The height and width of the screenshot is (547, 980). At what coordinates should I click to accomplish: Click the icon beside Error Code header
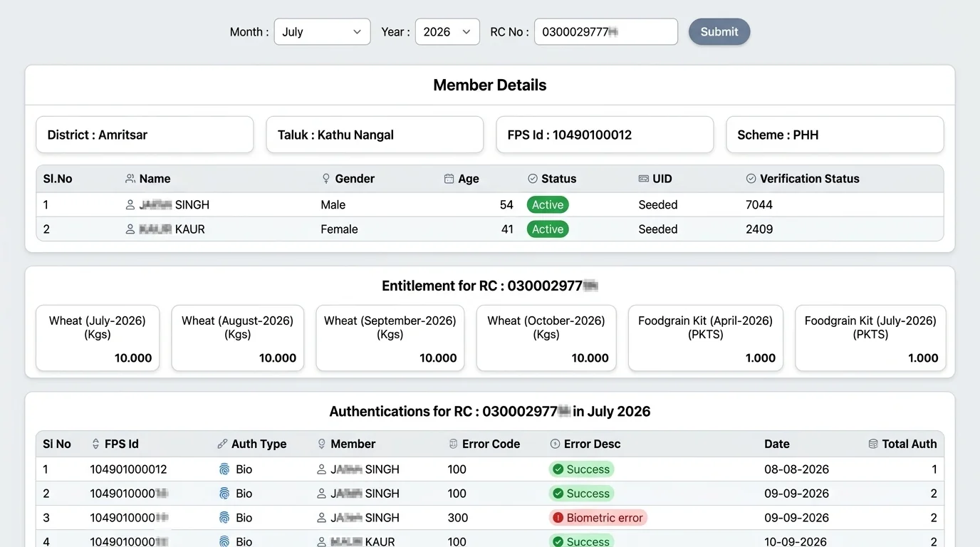point(453,444)
